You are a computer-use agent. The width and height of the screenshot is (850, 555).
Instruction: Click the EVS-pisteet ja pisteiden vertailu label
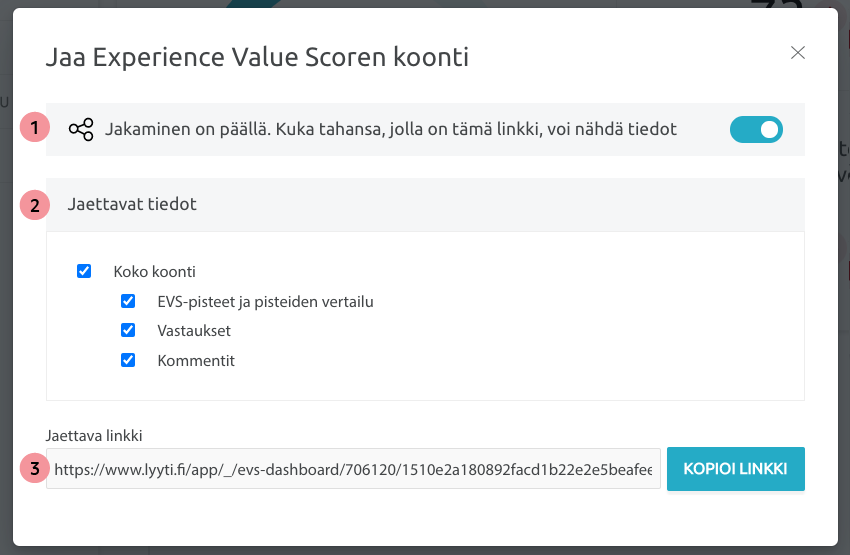(265, 302)
